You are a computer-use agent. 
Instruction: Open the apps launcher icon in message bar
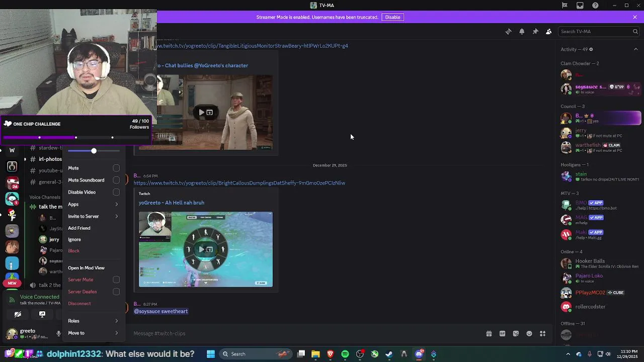point(543,333)
